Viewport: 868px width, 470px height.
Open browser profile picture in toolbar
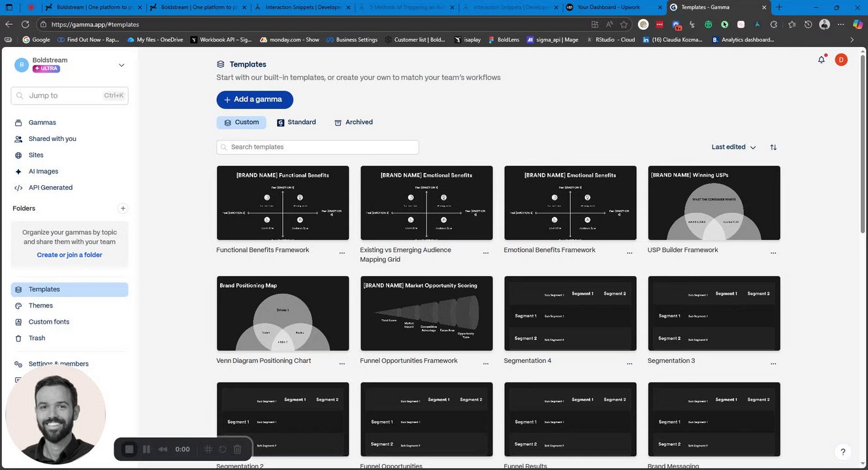824,24
